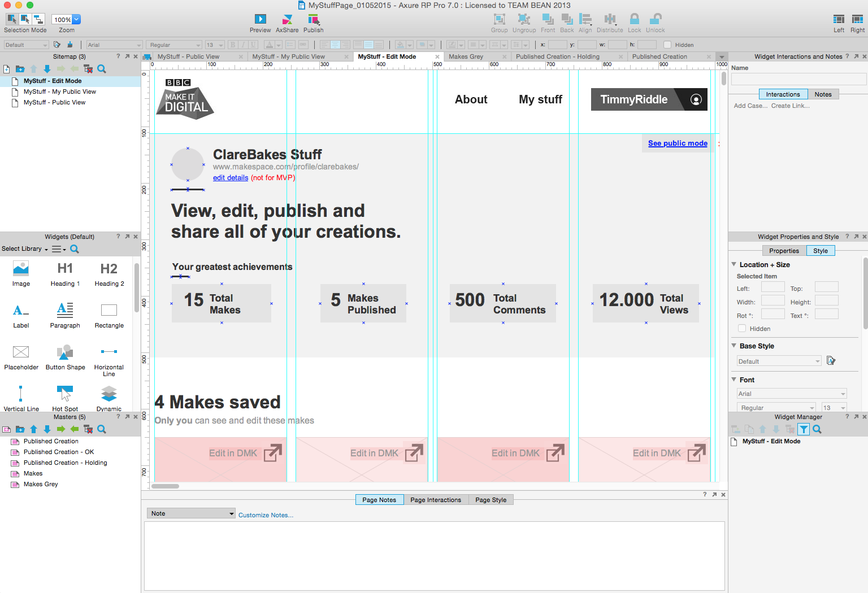Click the Customize Notes link

point(266,515)
